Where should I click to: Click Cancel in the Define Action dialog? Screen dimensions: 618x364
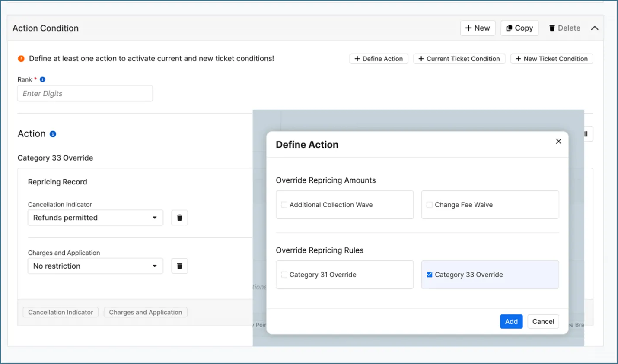(543, 321)
